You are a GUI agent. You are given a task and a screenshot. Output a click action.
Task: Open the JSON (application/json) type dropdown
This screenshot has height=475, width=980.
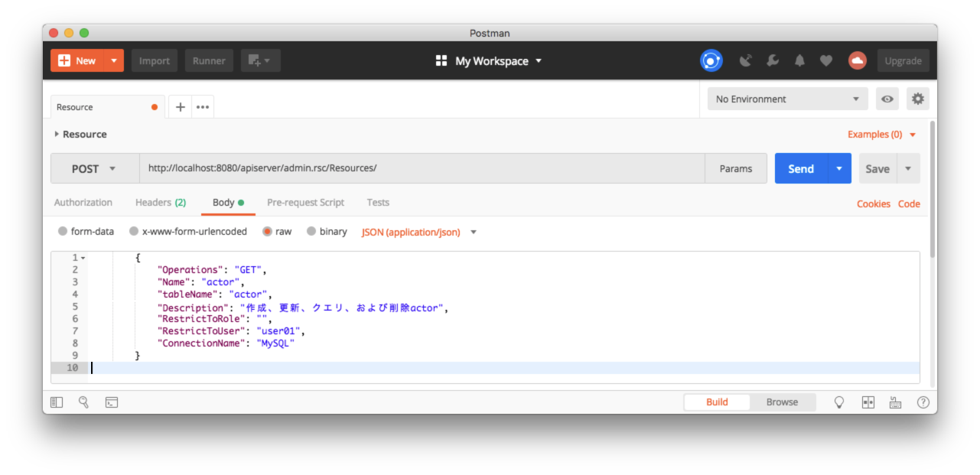coord(418,232)
